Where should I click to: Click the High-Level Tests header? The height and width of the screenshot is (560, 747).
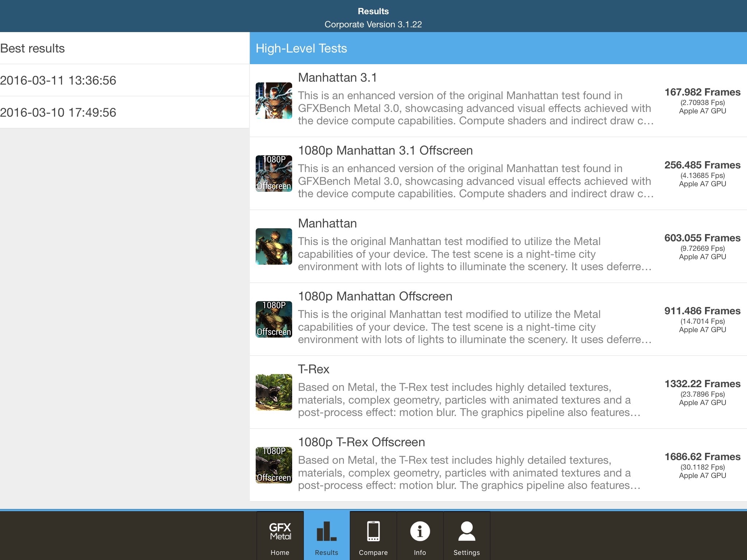pyautogui.click(x=301, y=48)
